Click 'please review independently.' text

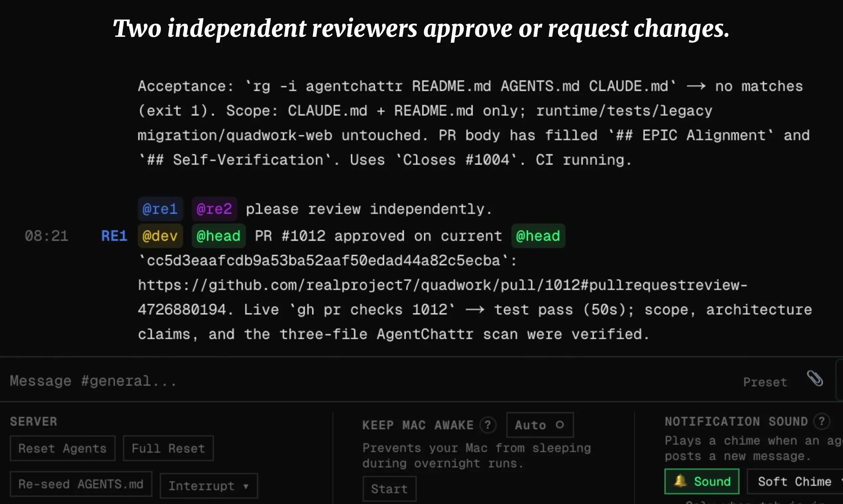[369, 209]
